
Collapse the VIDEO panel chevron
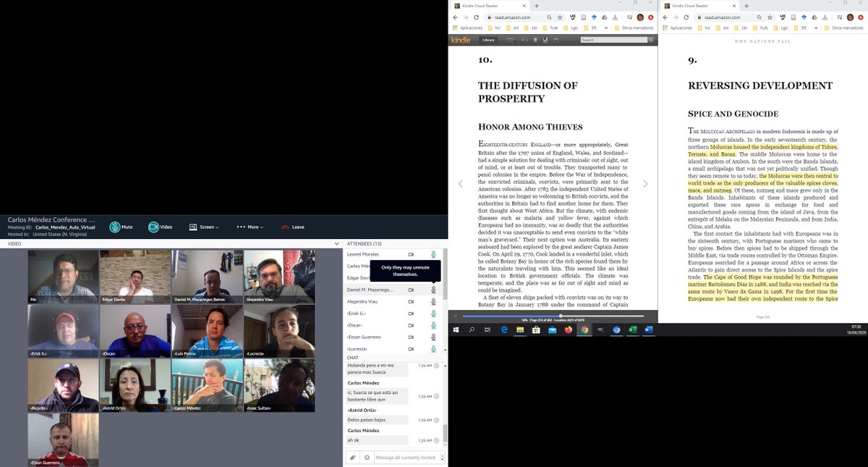click(336, 244)
